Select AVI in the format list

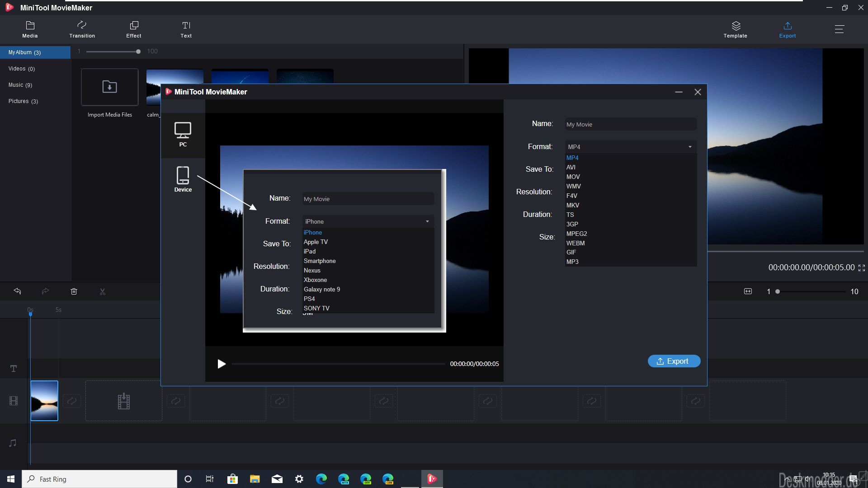(631, 167)
